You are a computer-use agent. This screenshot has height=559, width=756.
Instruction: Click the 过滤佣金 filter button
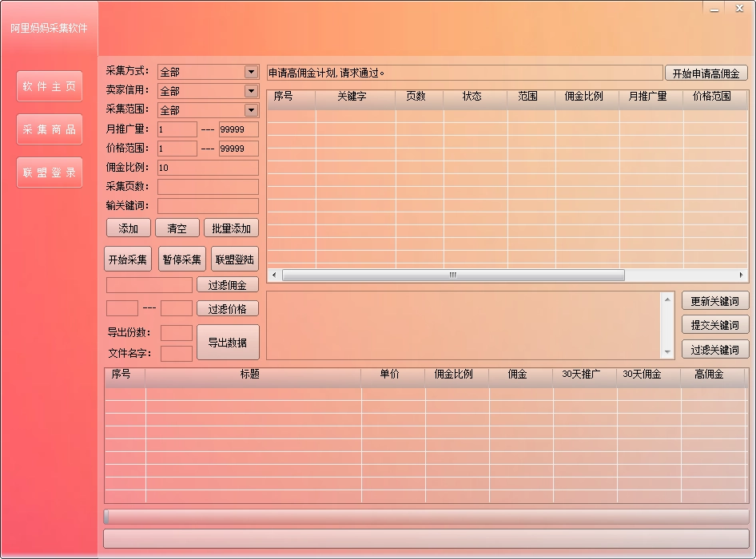228,284
